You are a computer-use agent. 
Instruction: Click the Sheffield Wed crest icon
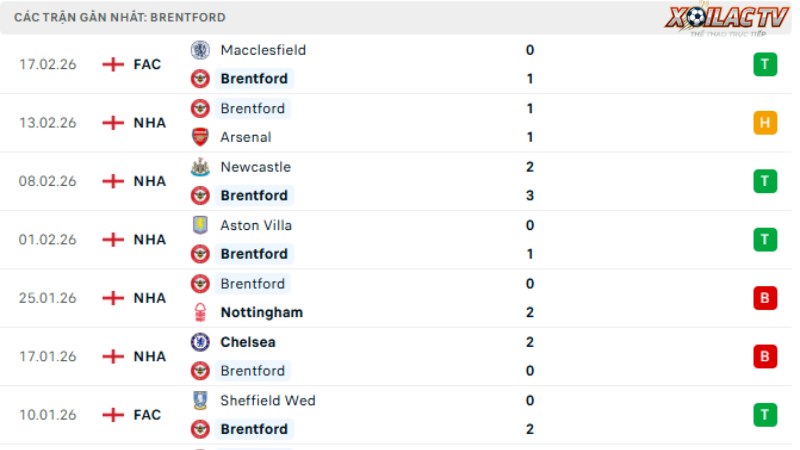tap(200, 401)
